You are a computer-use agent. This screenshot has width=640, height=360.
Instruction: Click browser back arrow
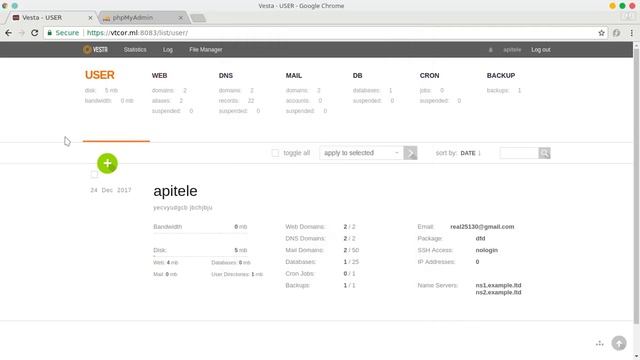(9, 33)
